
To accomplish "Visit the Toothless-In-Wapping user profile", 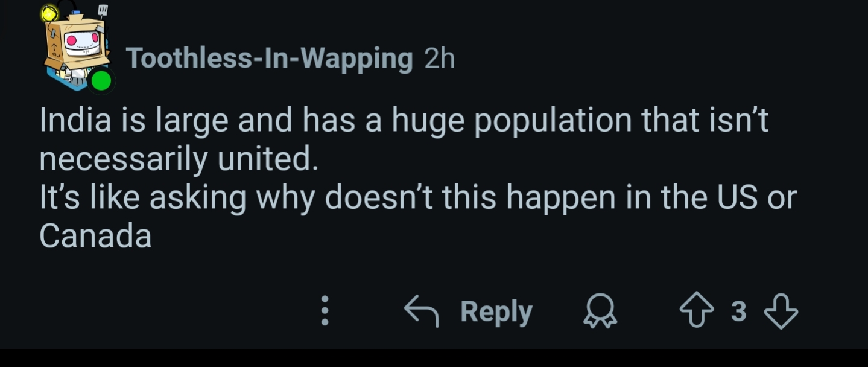I will tap(269, 59).
